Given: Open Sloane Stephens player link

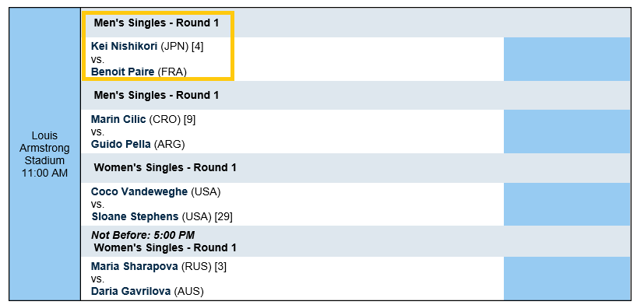Looking at the screenshot, I should click(135, 217).
